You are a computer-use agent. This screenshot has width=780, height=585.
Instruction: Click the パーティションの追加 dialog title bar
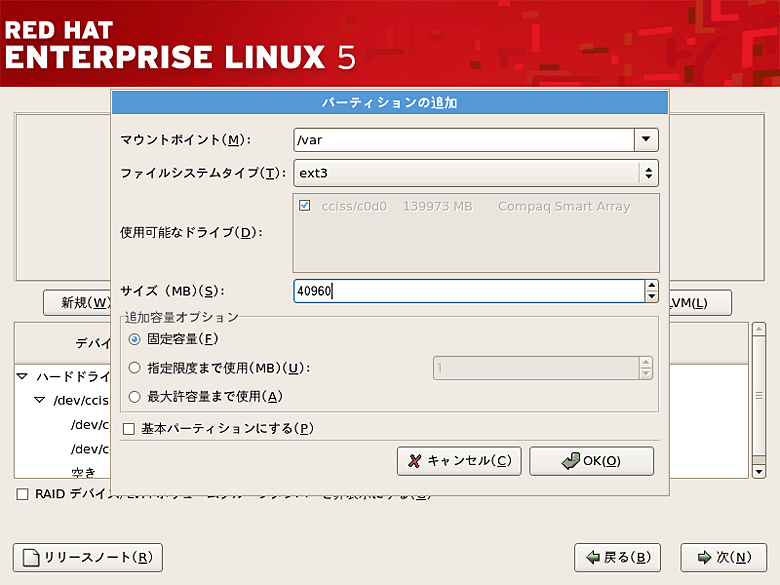coord(390,102)
